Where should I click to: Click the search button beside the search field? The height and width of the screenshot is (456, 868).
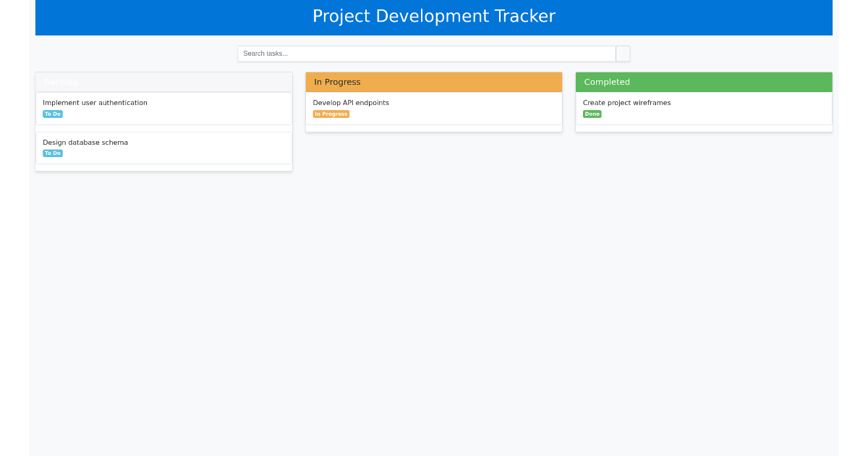[x=623, y=54]
